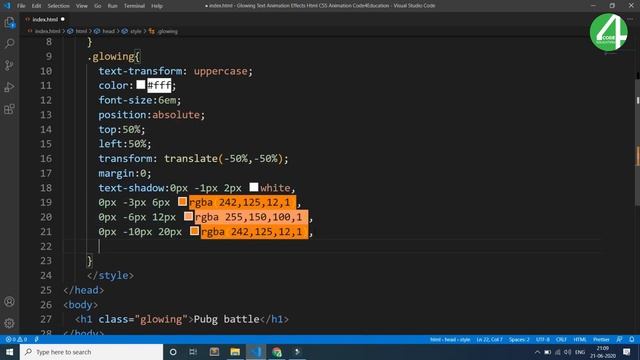640x360 pixels.
Task: Open the Accounts menu icon
Action: click(9, 302)
